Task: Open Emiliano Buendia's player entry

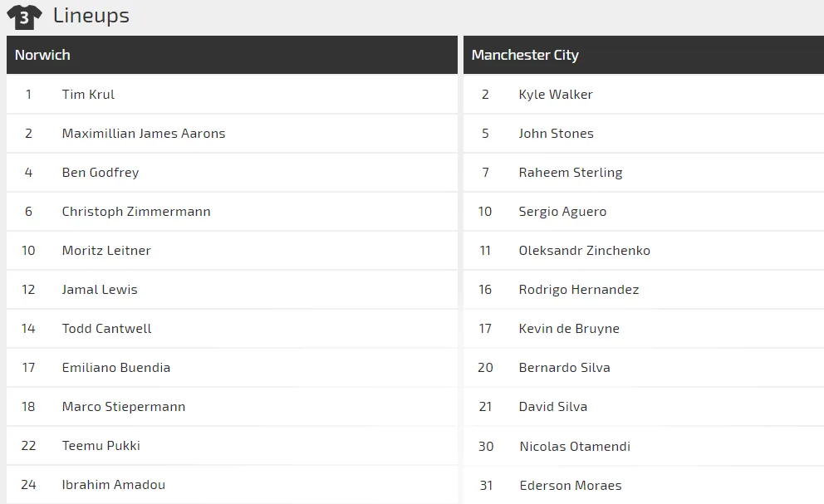Action: pos(115,367)
